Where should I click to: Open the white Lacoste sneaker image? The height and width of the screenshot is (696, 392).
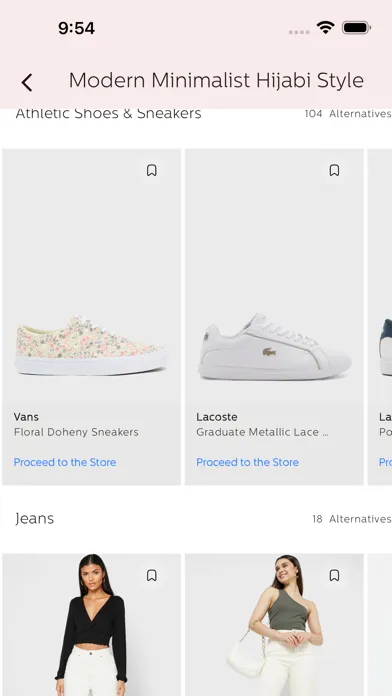pos(274,347)
